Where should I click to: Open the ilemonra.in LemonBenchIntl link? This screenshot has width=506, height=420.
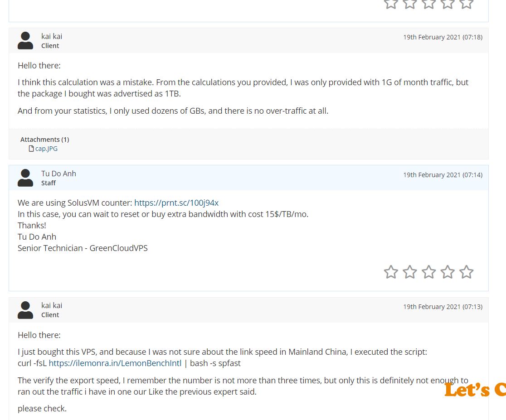click(115, 363)
